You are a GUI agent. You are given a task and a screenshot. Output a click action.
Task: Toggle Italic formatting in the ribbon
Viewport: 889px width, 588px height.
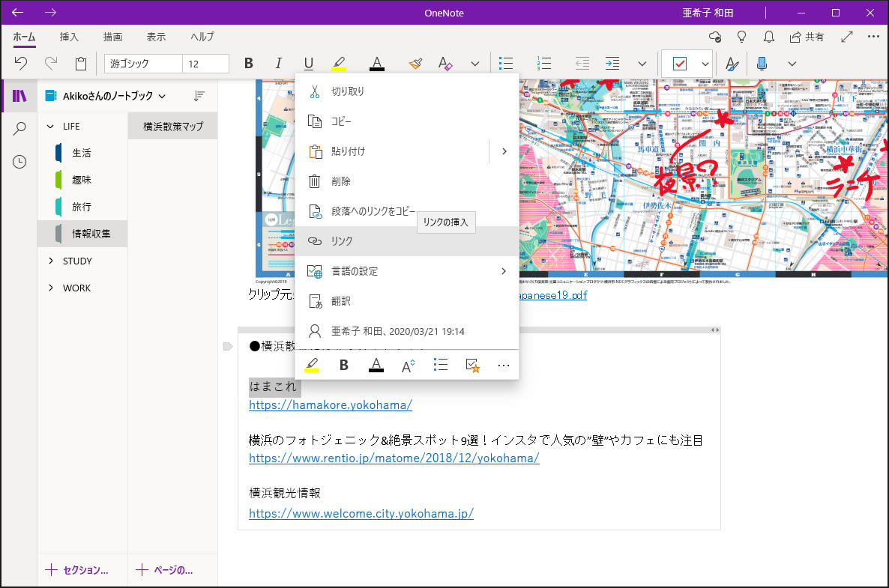(x=279, y=64)
